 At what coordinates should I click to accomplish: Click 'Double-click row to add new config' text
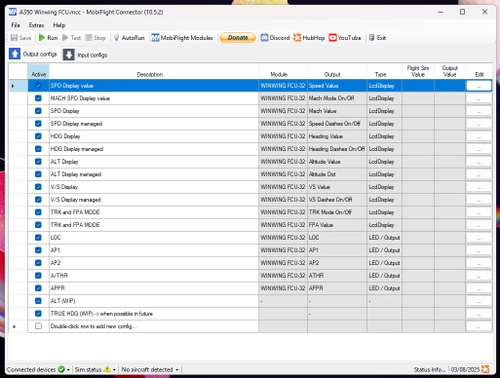pos(93,326)
